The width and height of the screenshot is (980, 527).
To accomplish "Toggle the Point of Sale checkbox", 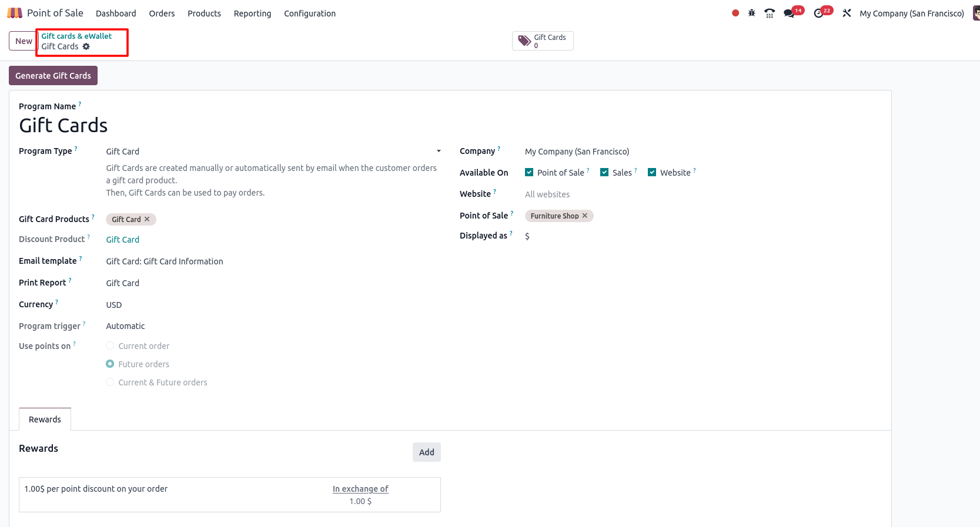I will 529,172.
